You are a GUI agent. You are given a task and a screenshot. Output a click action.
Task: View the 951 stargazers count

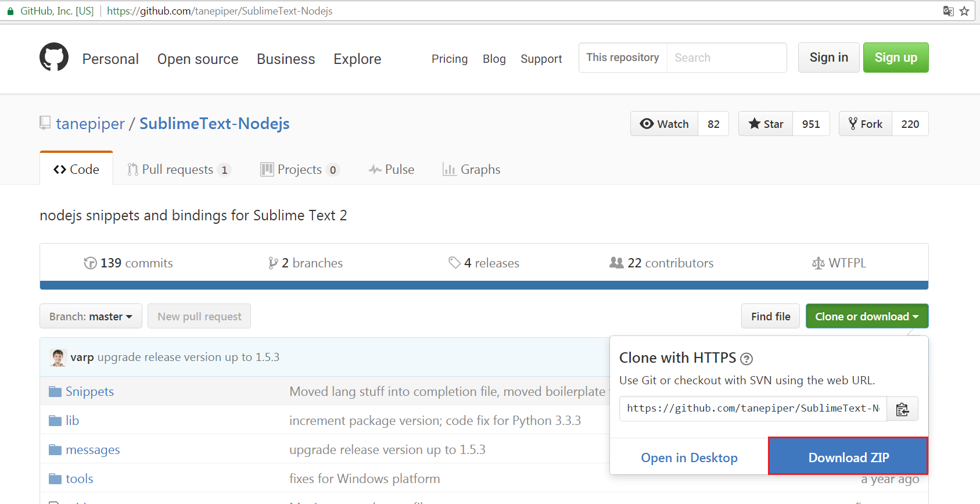pyautogui.click(x=811, y=124)
